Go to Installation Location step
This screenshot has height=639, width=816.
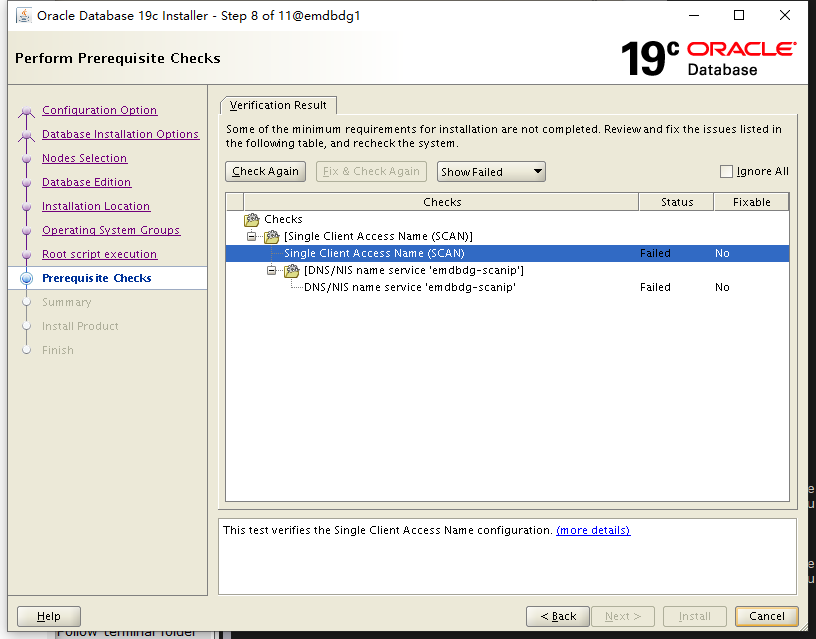pos(96,206)
